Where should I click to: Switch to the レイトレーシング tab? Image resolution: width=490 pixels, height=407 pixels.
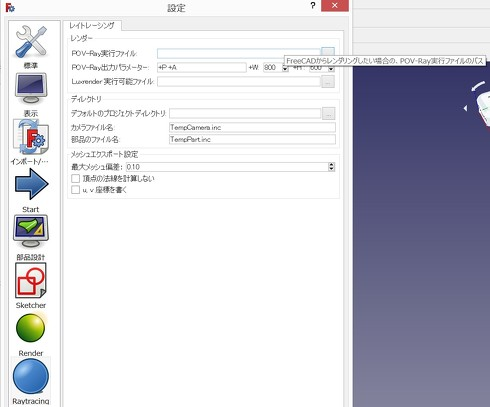tap(92, 25)
